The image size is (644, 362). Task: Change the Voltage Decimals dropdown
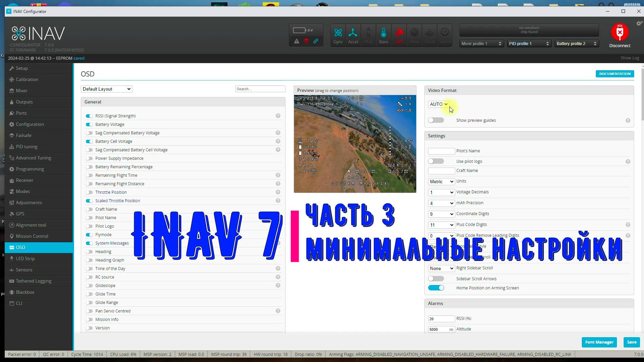tap(441, 192)
